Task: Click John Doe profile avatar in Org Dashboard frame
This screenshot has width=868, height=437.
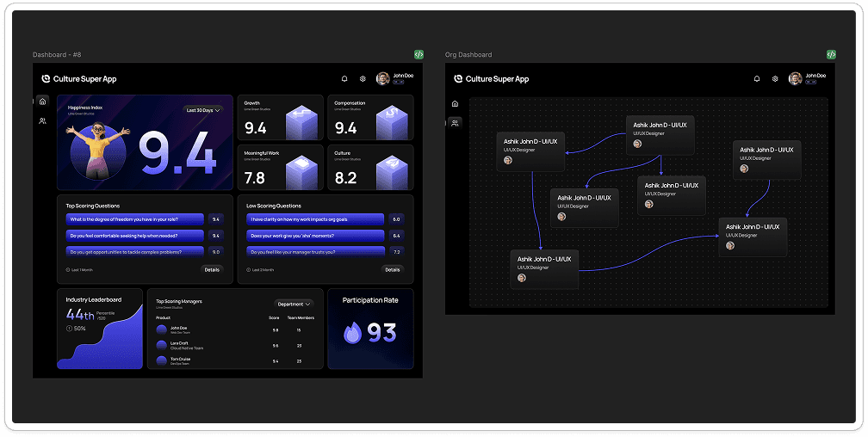Action: click(x=795, y=78)
